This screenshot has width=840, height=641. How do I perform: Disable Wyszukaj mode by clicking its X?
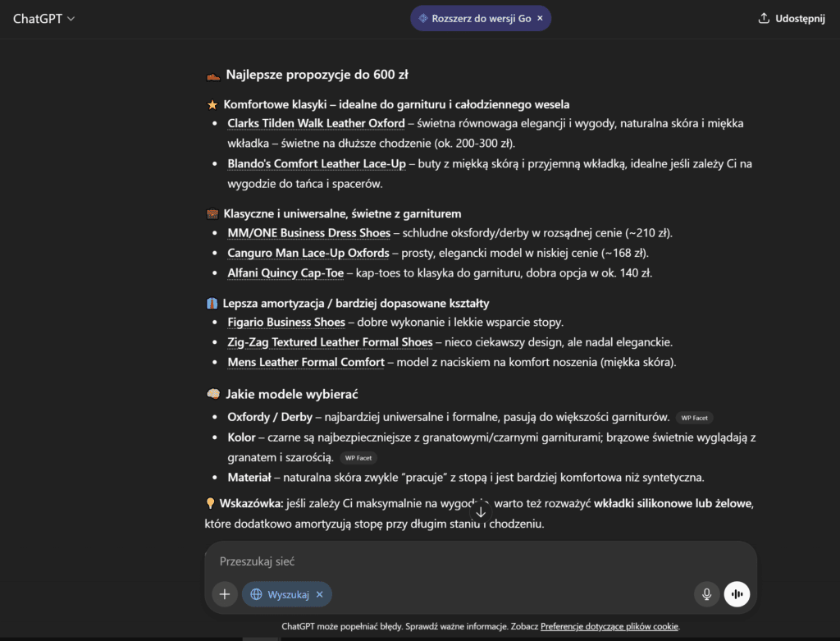point(318,593)
